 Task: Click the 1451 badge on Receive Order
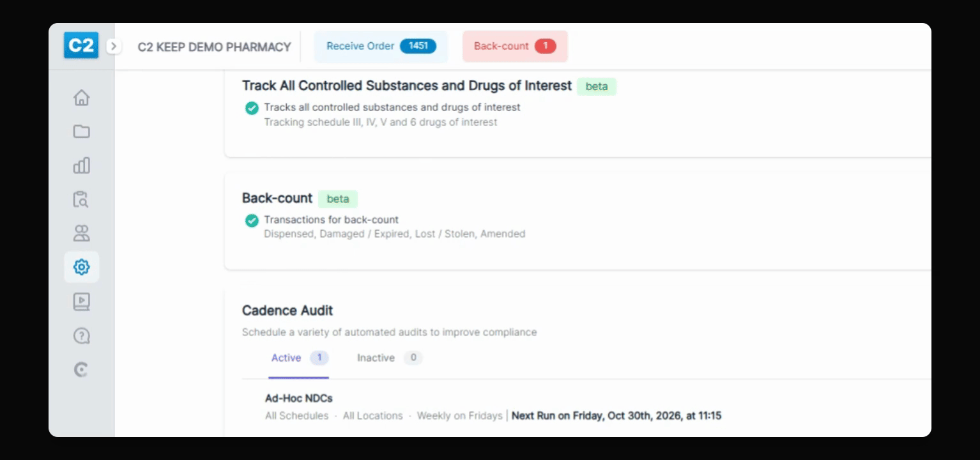point(418,46)
